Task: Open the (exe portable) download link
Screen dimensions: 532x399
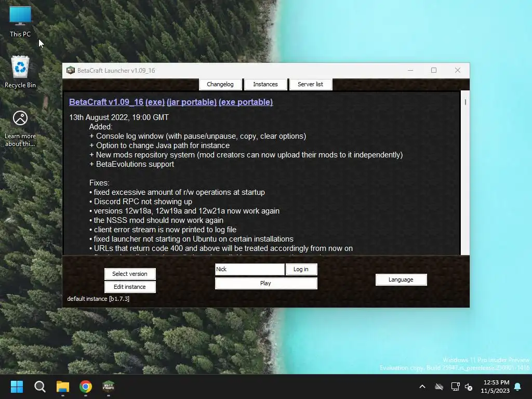Action: [x=246, y=102]
